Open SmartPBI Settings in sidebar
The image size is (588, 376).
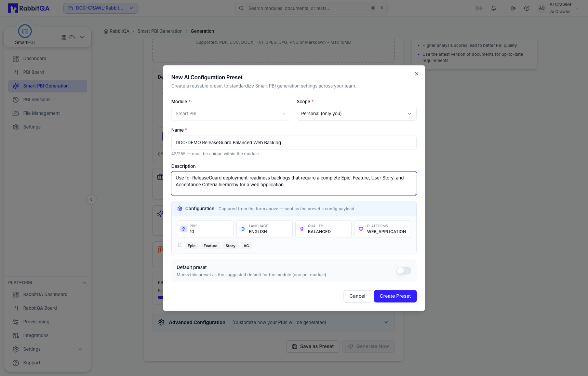click(x=48, y=127)
